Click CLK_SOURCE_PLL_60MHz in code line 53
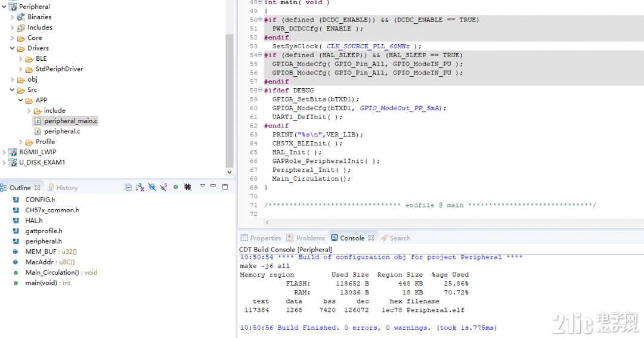The image size is (644, 338). coord(368,46)
